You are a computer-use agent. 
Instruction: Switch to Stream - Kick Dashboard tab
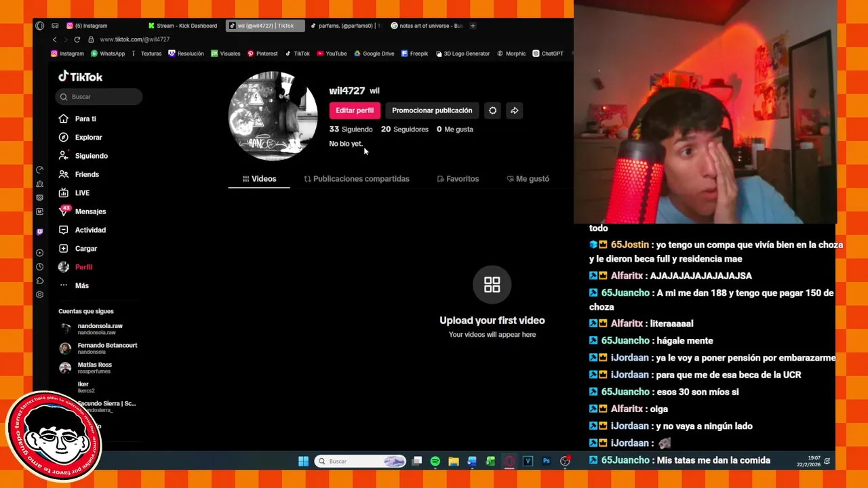183,26
